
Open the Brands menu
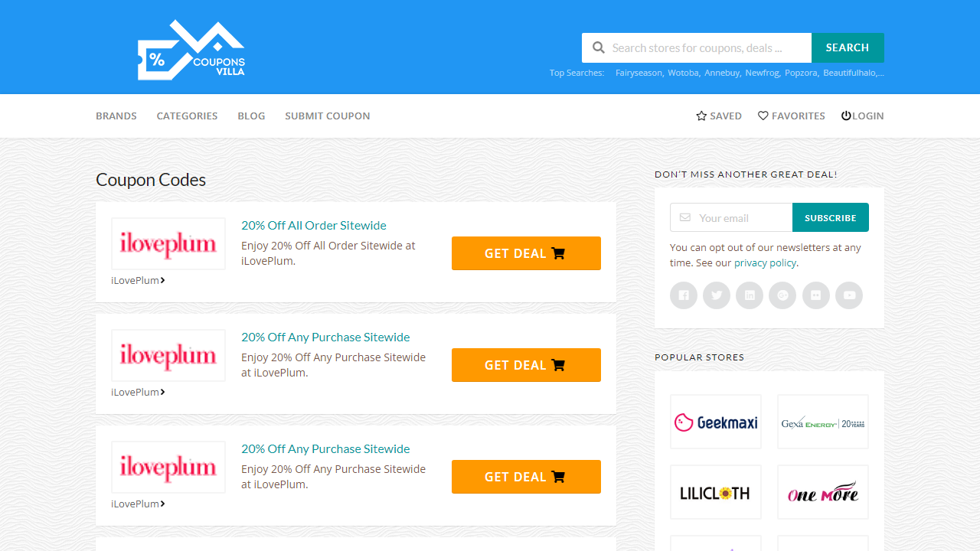(x=116, y=116)
